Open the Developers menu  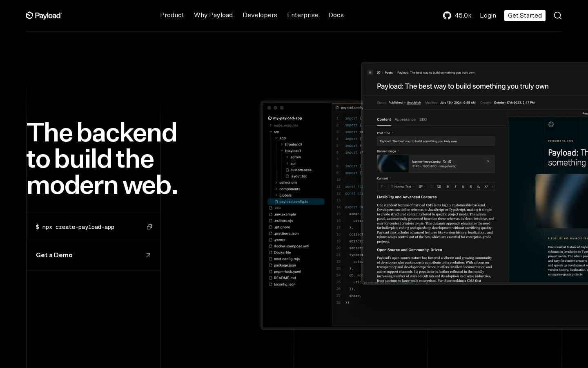(260, 15)
